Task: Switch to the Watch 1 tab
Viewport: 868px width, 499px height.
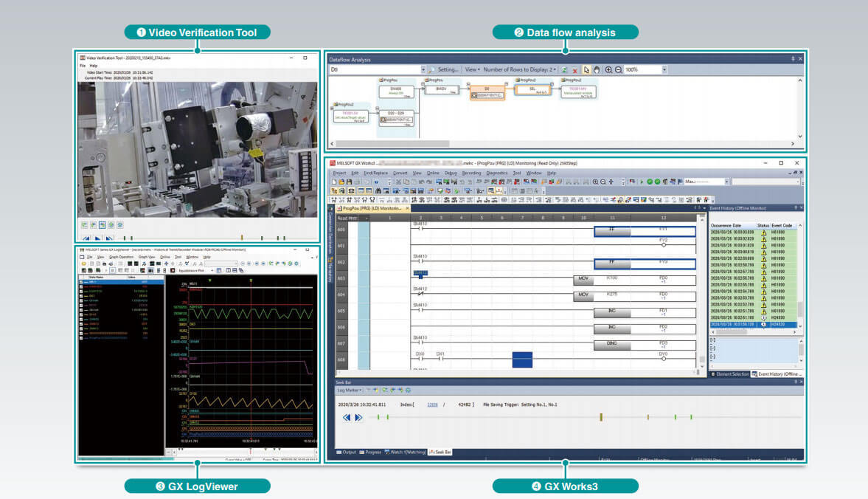Action: coord(405,452)
